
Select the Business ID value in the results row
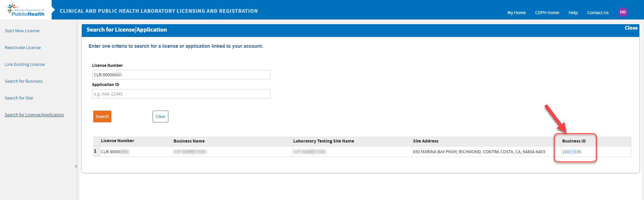click(572, 152)
